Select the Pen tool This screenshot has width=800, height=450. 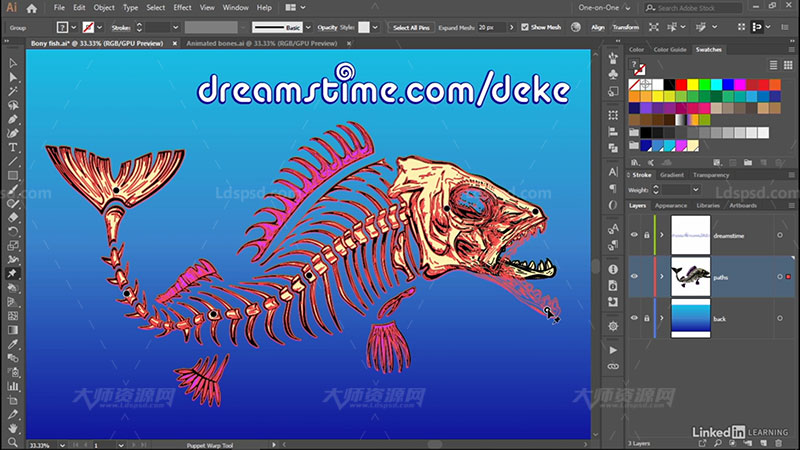(x=13, y=119)
